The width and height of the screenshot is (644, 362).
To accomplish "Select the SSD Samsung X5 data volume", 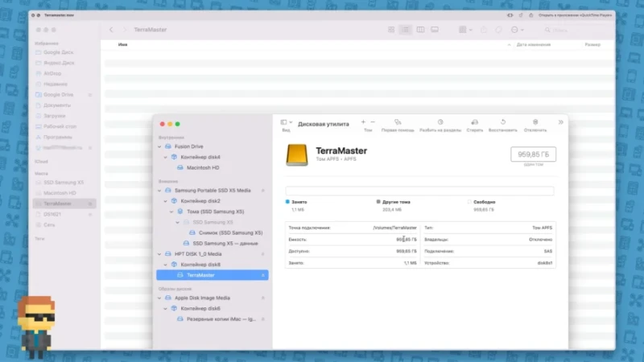I will point(225,244).
